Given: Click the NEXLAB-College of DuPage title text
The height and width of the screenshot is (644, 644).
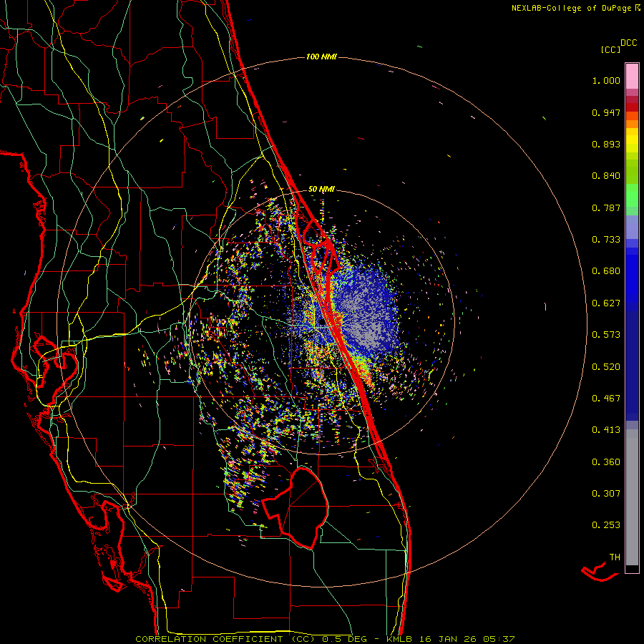Looking at the screenshot, I should pos(571,8).
